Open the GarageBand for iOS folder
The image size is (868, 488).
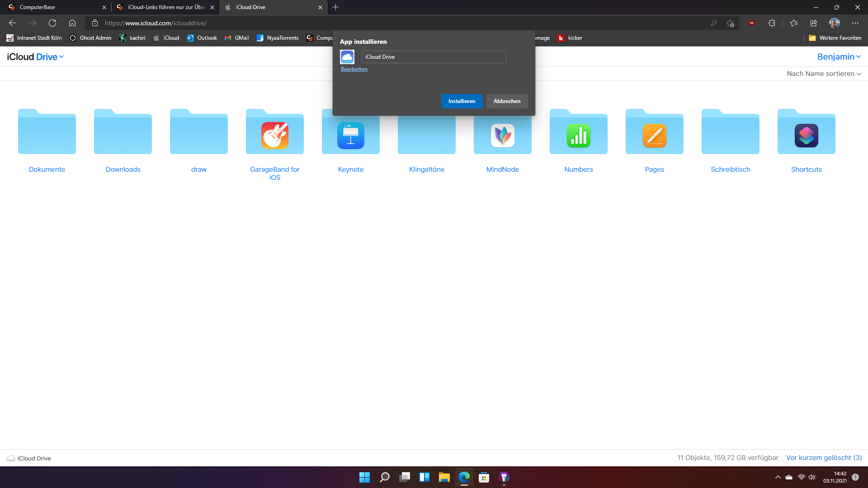(x=275, y=136)
